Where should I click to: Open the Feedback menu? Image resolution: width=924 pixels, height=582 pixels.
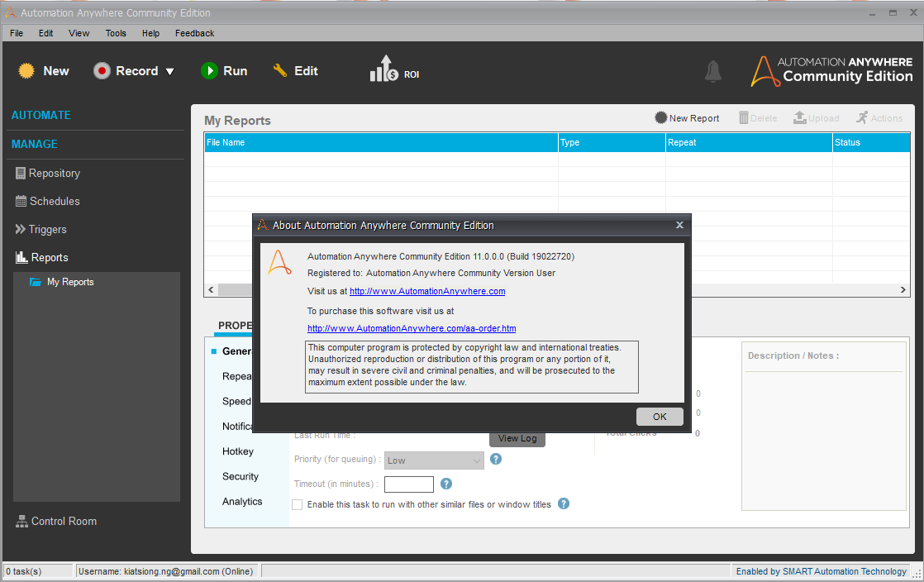coord(194,33)
